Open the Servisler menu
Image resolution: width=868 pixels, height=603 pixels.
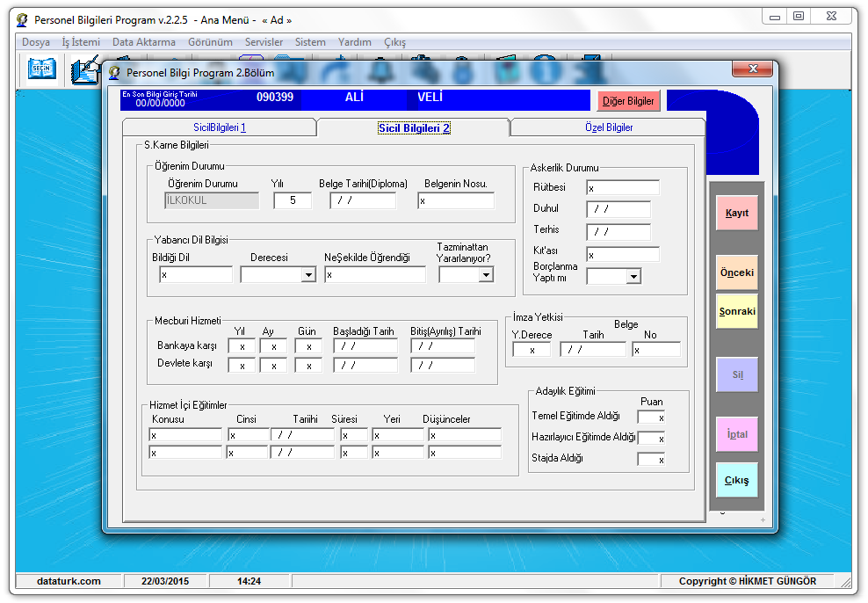pos(264,42)
